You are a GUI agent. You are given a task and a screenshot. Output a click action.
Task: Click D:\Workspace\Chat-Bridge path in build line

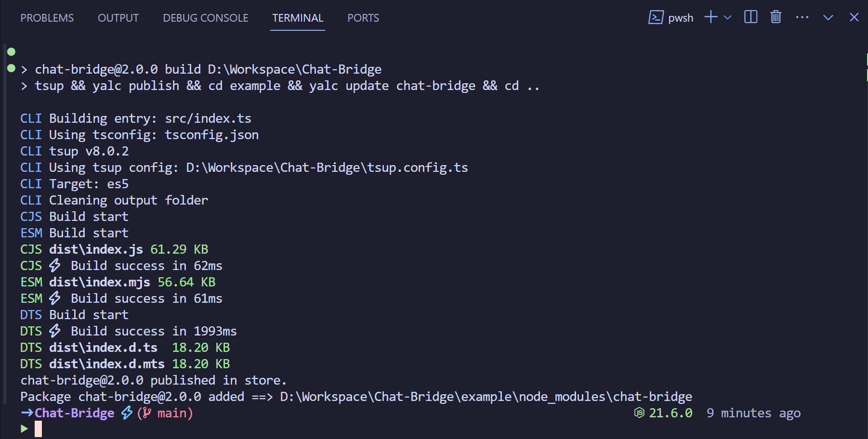pyautogui.click(x=295, y=69)
